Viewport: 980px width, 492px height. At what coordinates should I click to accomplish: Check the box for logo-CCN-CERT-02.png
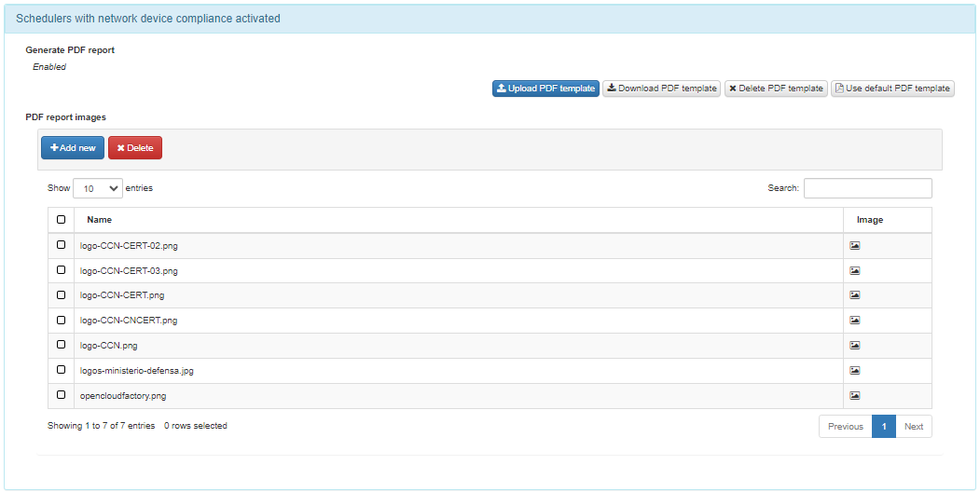pos(62,245)
